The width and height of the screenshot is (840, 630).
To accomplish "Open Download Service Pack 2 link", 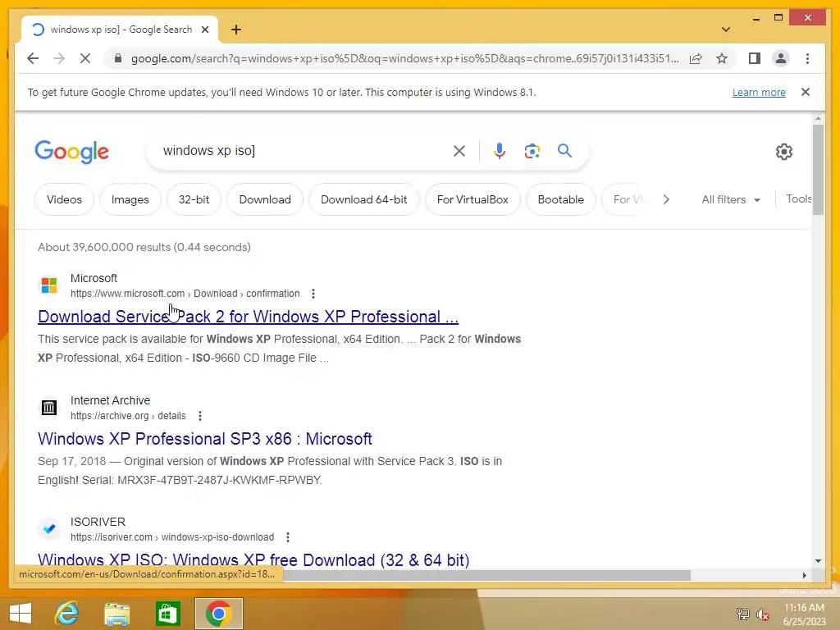I will 248,317.
